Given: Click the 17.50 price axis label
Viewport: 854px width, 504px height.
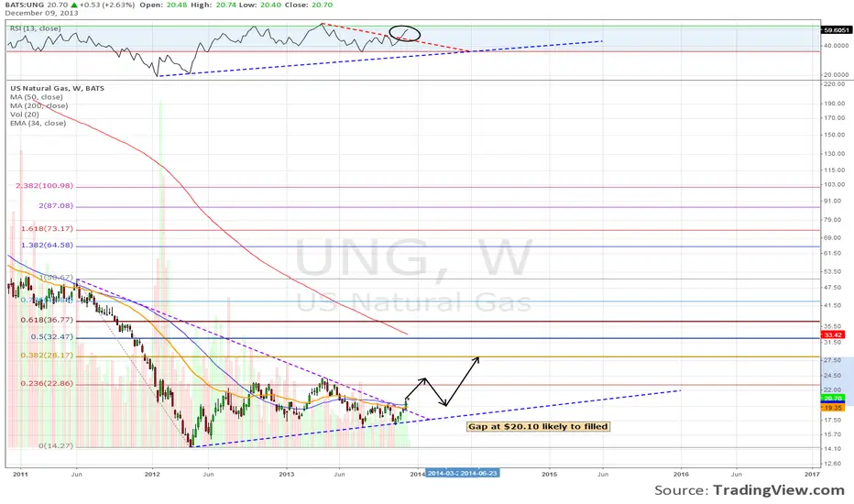Looking at the screenshot, I should (833, 420).
